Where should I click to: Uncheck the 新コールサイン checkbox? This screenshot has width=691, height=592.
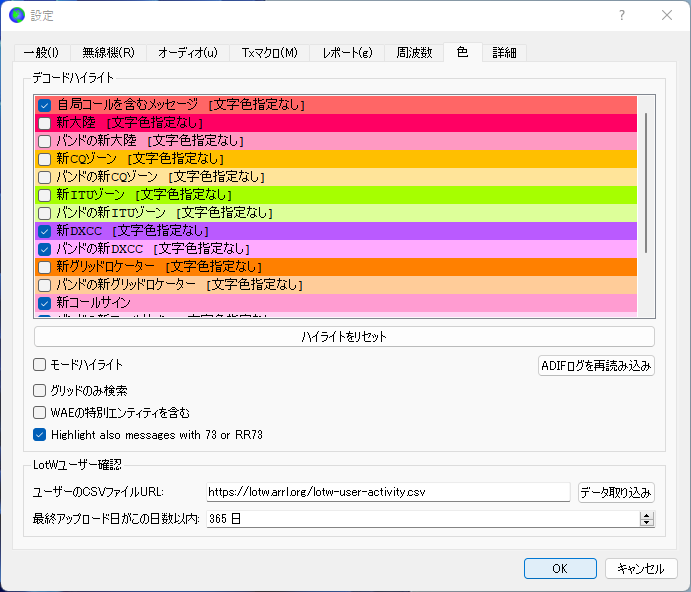(45, 303)
